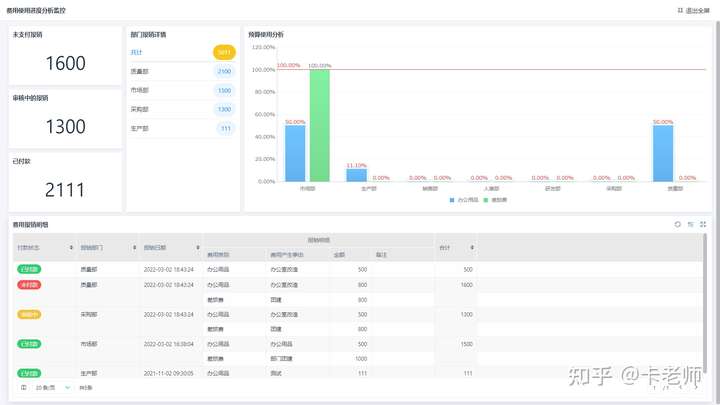
Task: Open the 20 per page dropdown
Action: click(x=52, y=388)
